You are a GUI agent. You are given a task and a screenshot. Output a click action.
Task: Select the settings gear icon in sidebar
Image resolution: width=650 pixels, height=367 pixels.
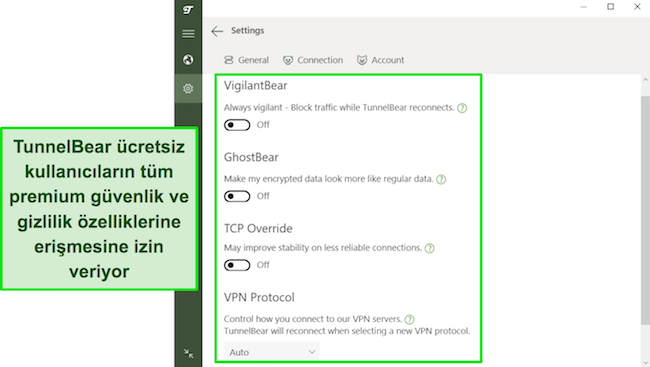188,88
